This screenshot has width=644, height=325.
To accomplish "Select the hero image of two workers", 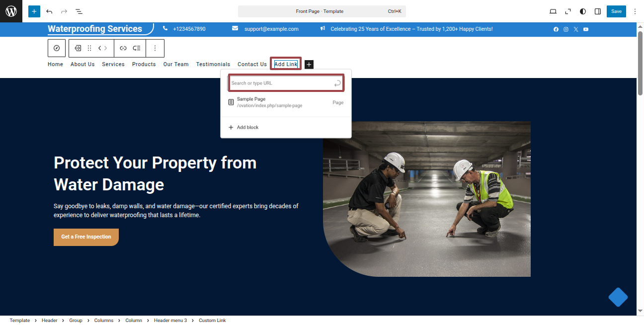I will click(427, 199).
